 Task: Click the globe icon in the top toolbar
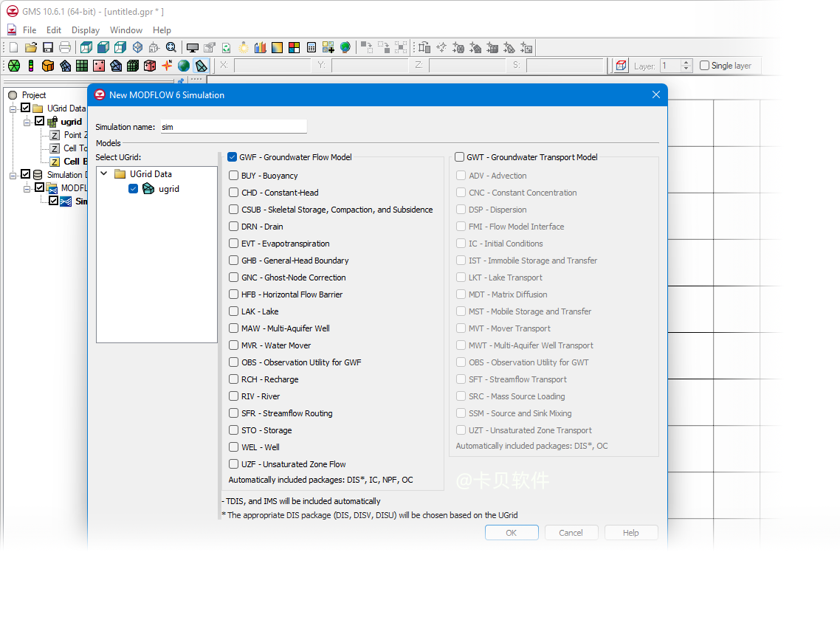click(345, 48)
